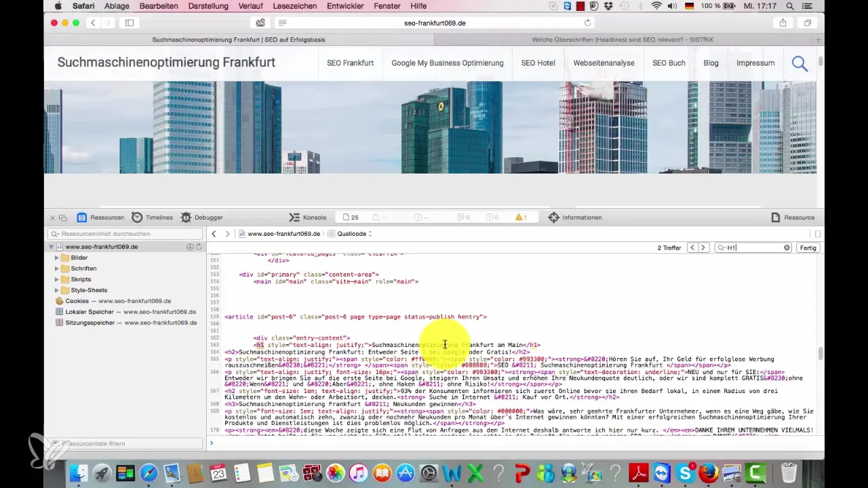Viewport: 868px width, 488px height.
Task: Go back with Safari's back arrow
Action: (94, 22)
